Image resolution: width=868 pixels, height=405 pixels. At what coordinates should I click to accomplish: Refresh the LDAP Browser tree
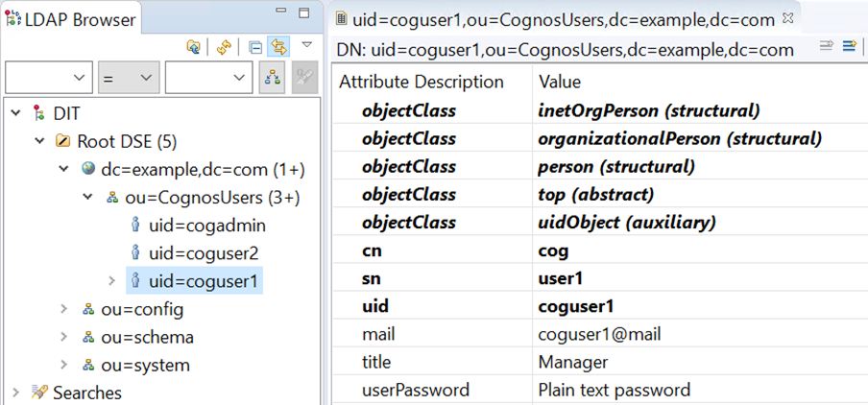[x=223, y=47]
